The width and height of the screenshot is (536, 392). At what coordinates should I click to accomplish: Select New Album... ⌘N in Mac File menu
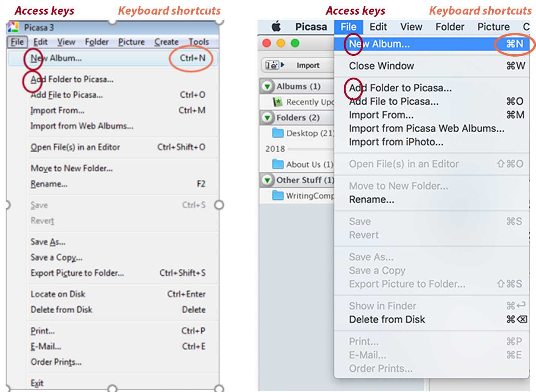pos(432,44)
